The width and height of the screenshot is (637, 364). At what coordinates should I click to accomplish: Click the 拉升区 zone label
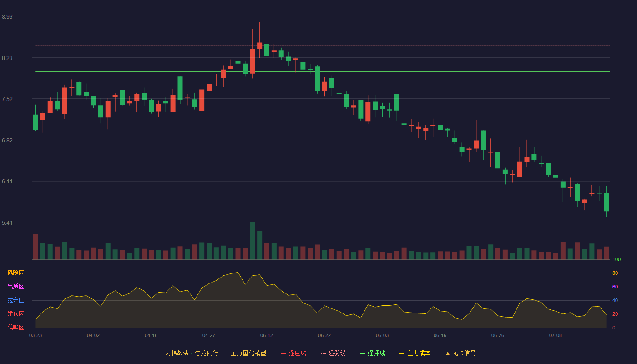coord(15,300)
